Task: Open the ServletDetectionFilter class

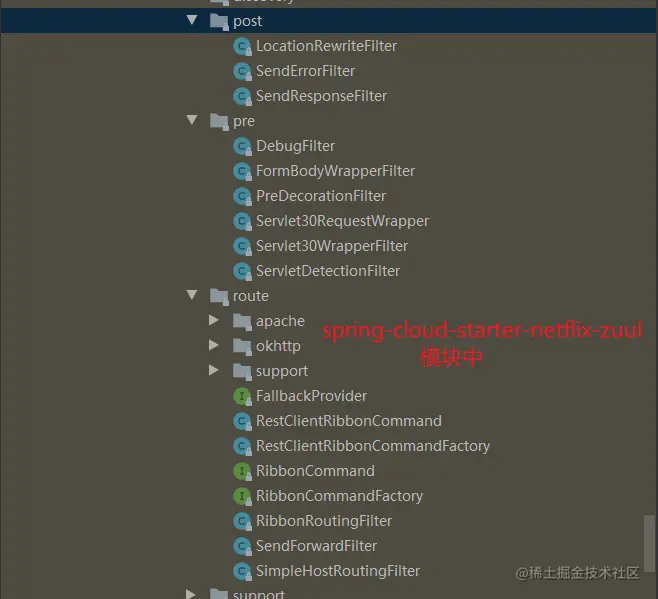Action: tap(328, 271)
